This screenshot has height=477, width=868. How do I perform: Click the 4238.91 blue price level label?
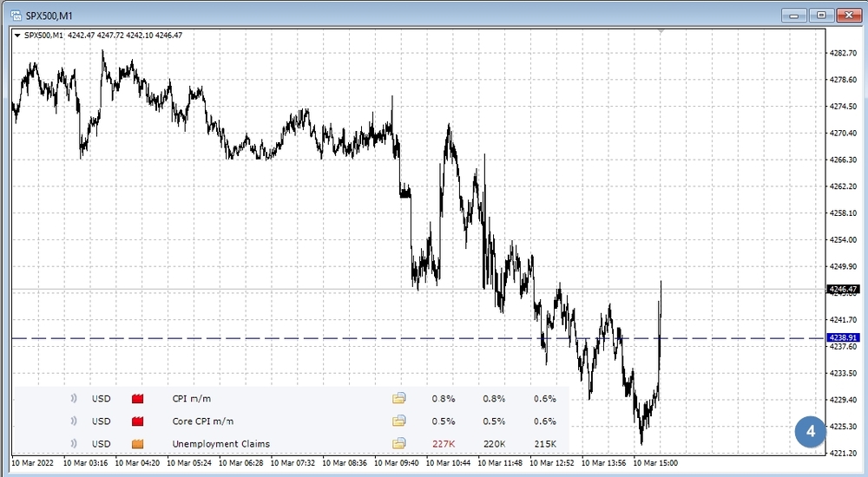coord(843,337)
